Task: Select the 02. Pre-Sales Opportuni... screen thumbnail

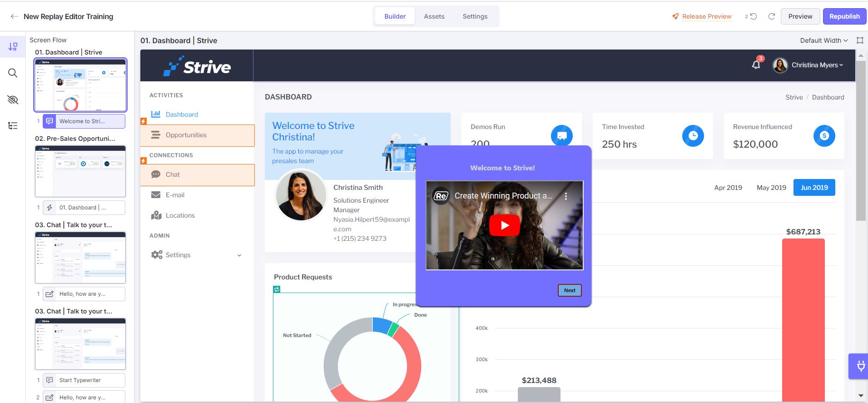Action: [80, 171]
